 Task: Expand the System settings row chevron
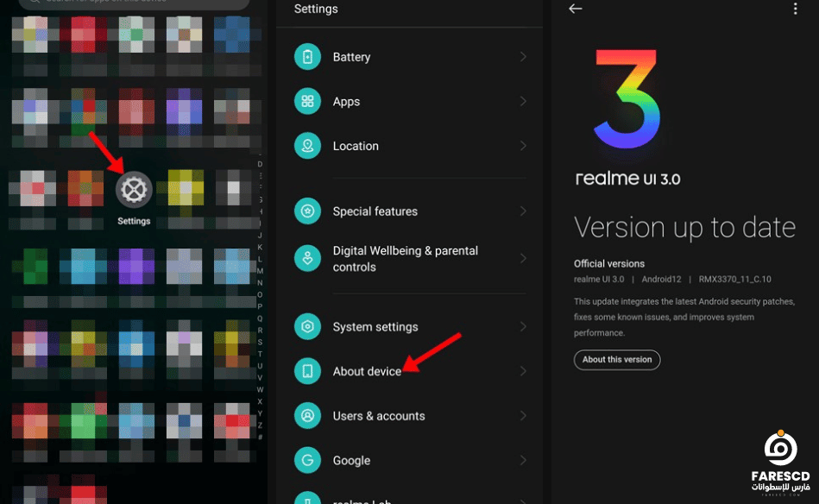[523, 326]
